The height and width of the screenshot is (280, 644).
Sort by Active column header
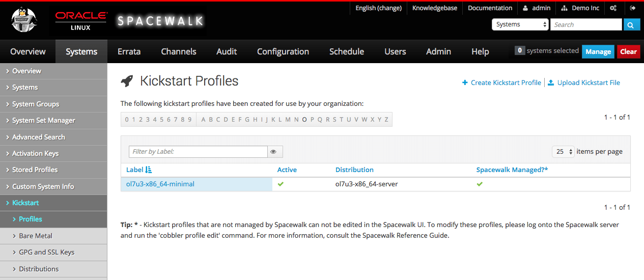[x=287, y=170]
